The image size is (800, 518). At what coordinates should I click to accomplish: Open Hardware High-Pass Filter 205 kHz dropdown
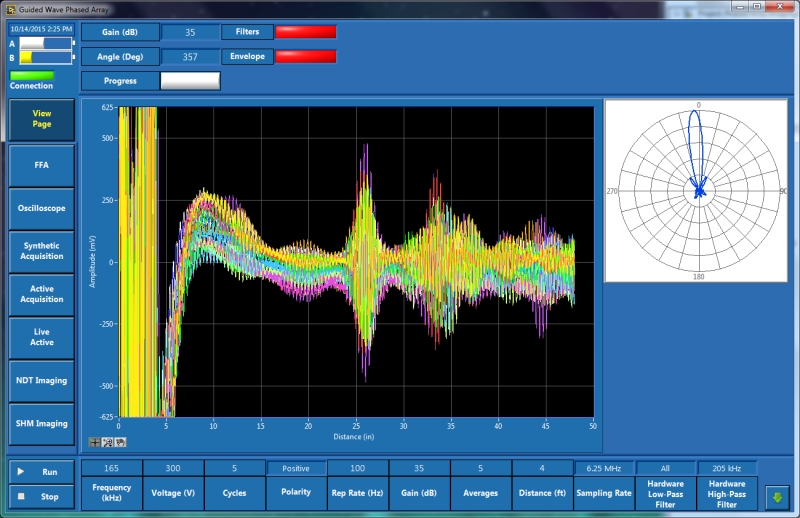[x=727, y=468]
